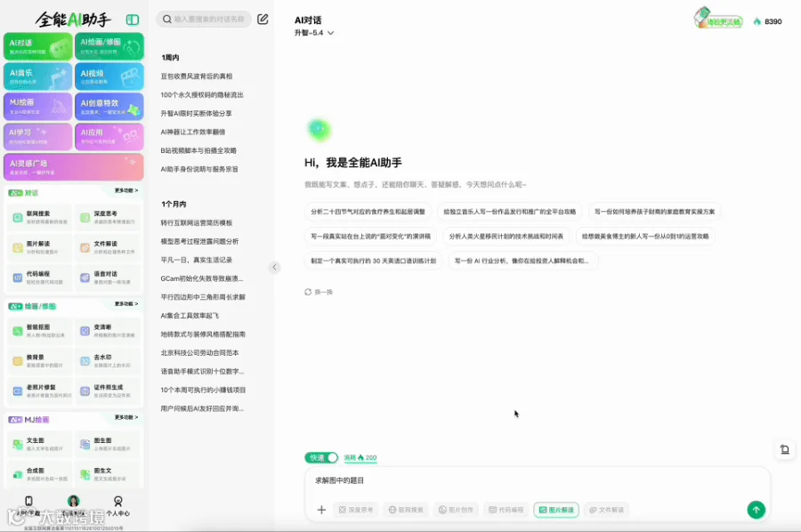Open chat 100个永久授权码的隐秘流出
The image size is (801, 532).
click(202, 95)
